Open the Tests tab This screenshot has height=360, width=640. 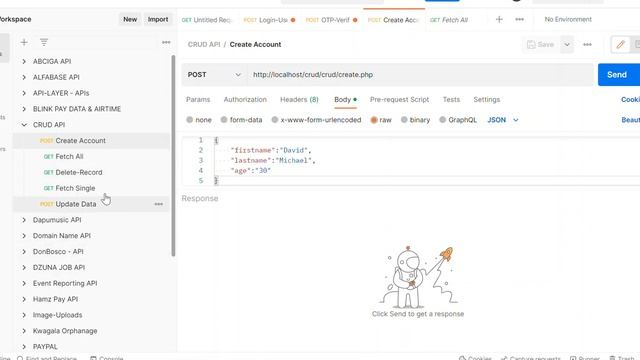(x=451, y=100)
